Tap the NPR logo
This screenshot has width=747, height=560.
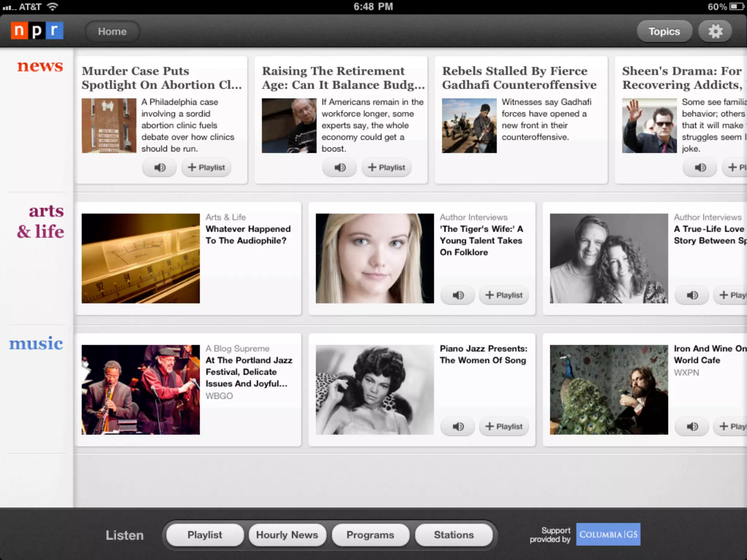click(37, 31)
